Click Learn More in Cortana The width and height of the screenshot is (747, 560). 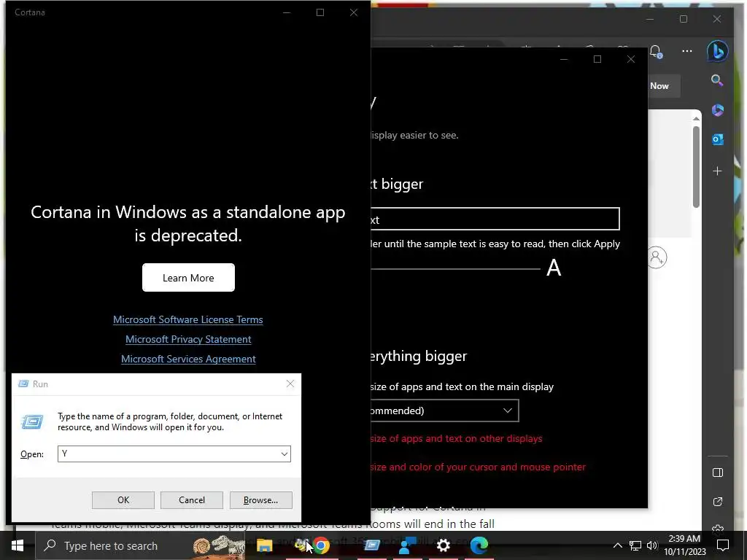[188, 278]
